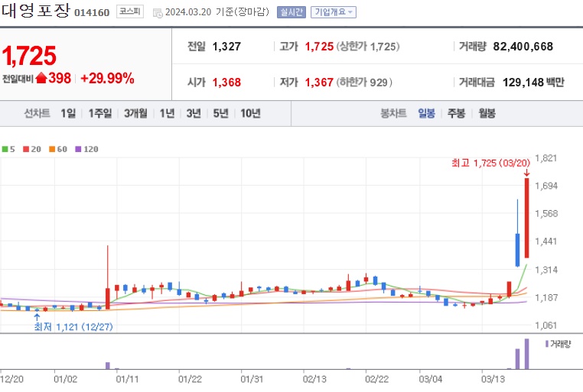This screenshot has width=583, height=392.
Task: Select the 1년 line chart tab
Action: 167,113
